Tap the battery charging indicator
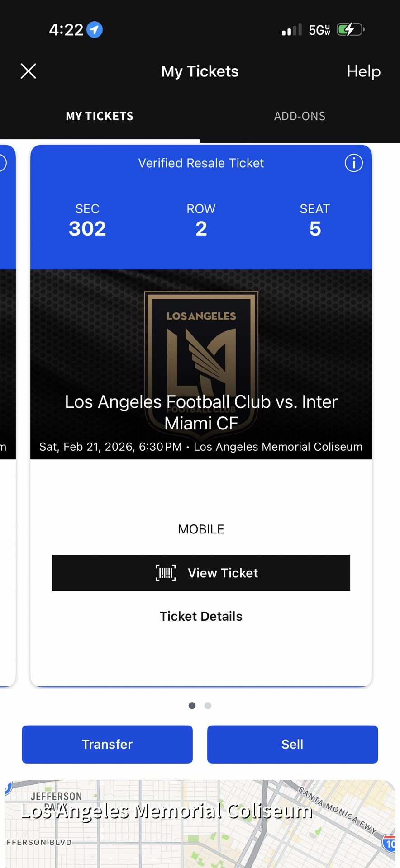 350,30
